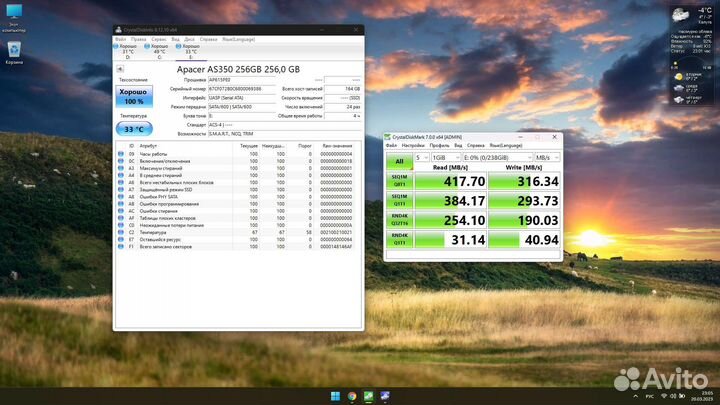Open Файл menu in CrystalDiskInfo
This screenshot has width=720, height=405.
click(121, 39)
